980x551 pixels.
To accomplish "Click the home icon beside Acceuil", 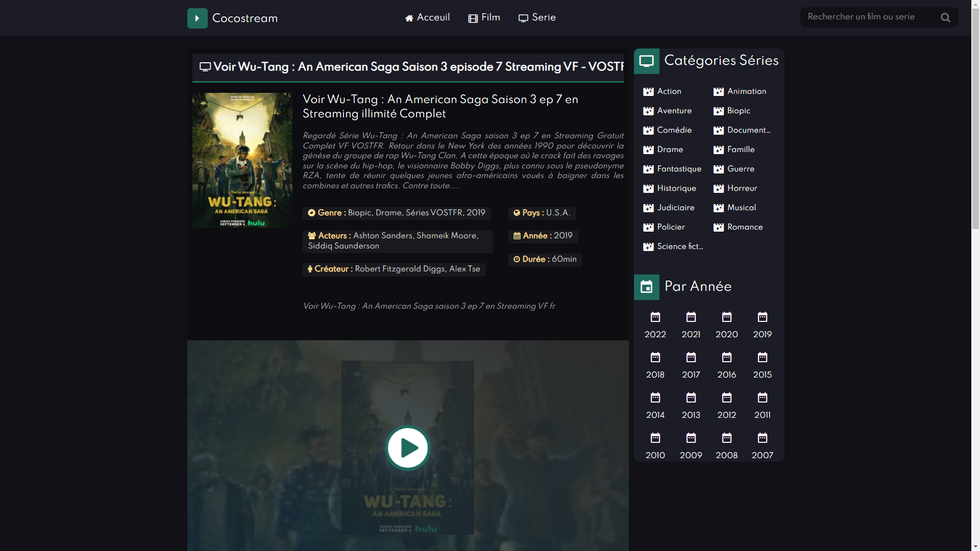I will (x=409, y=18).
